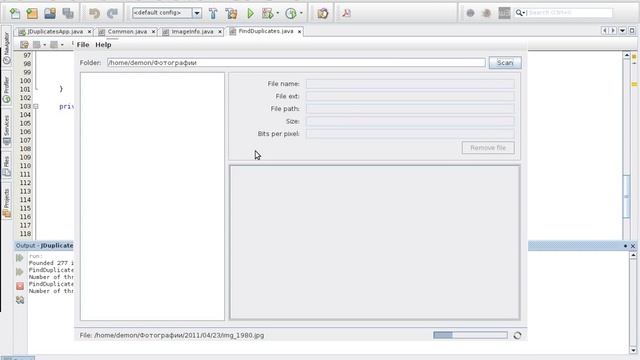Viewport: 640px width, 360px height.
Task: Open the Profiler side panel
Action: click(x=7, y=89)
